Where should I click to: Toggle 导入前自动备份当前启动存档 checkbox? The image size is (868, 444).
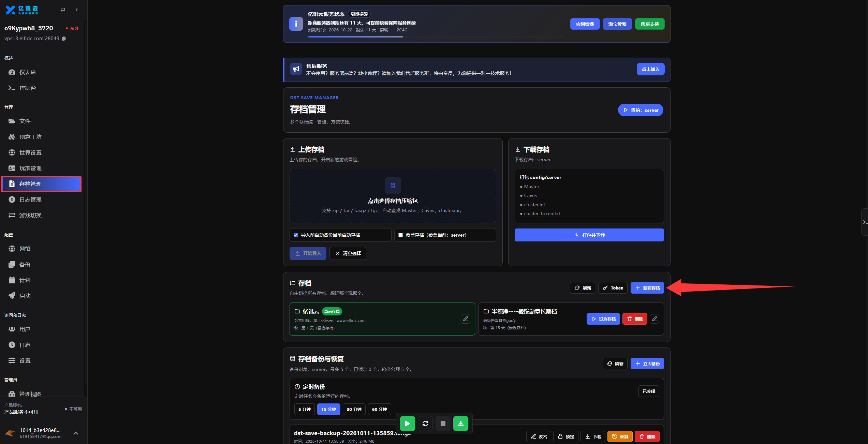point(296,235)
